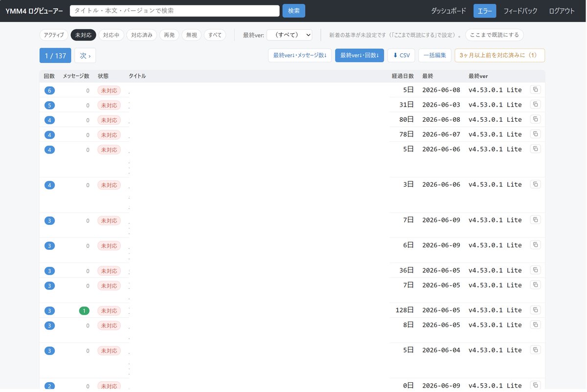The width and height of the screenshot is (587, 392).
Task: Open 一括編集 bulk edit
Action: tap(435, 55)
